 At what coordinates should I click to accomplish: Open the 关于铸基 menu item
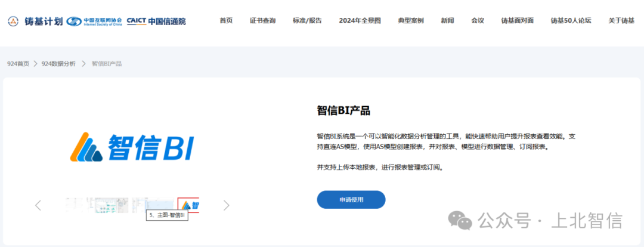click(x=621, y=20)
